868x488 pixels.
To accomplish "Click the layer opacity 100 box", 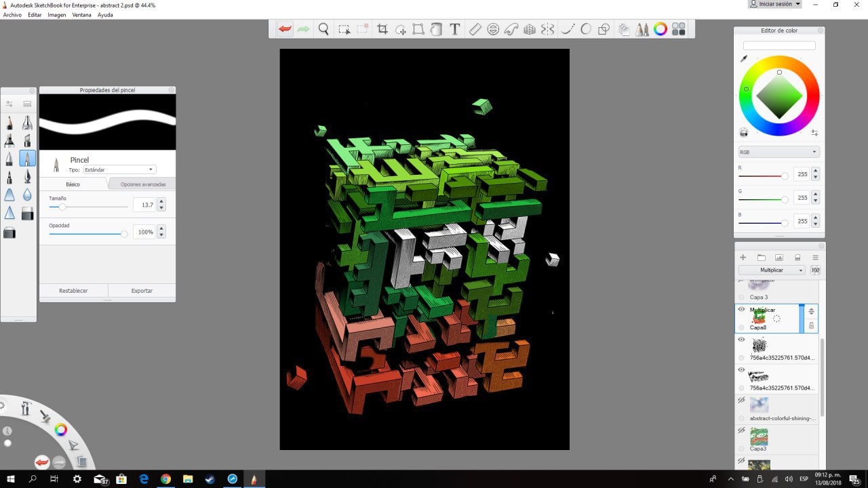I will pos(815,270).
